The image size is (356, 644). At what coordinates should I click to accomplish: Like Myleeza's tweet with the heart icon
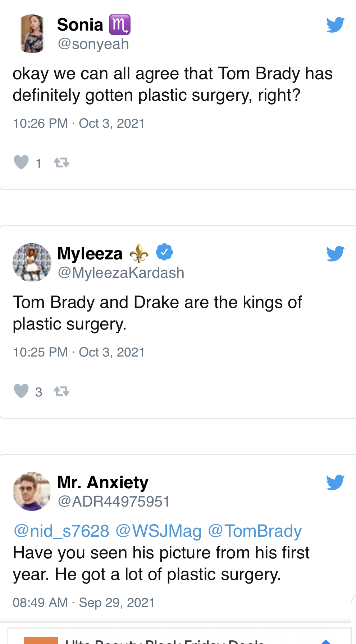click(21, 391)
